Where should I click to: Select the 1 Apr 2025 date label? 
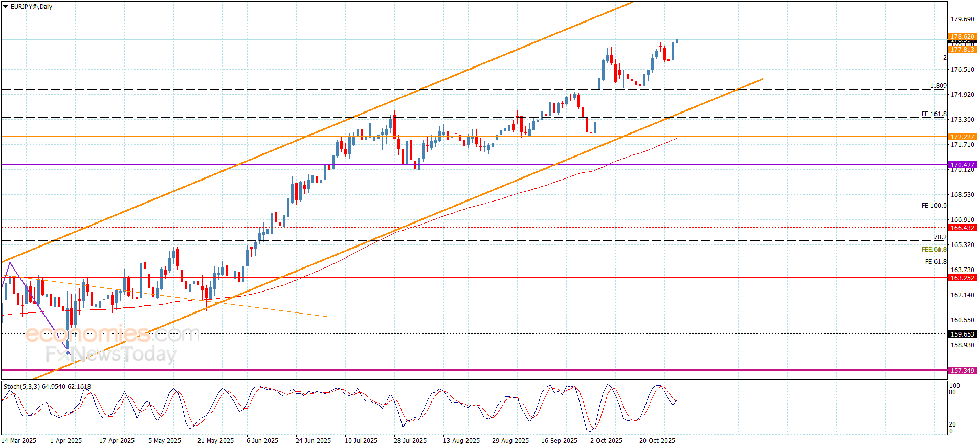click(x=66, y=440)
